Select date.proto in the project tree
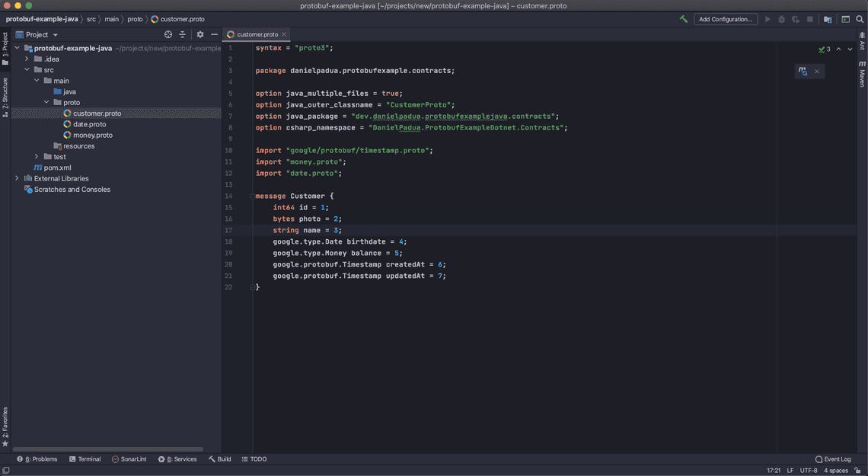The height and width of the screenshot is (476, 868). [89, 123]
